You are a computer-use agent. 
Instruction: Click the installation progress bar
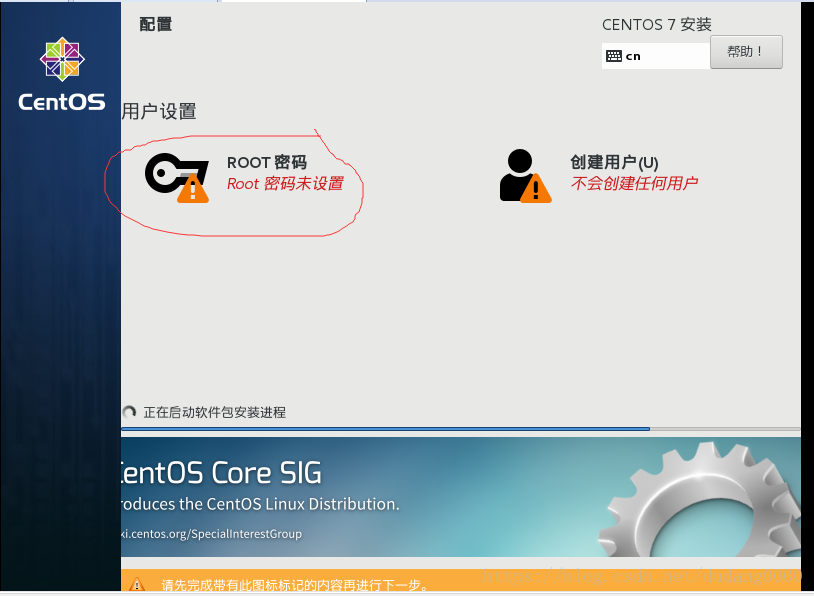(x=460, y=429)
